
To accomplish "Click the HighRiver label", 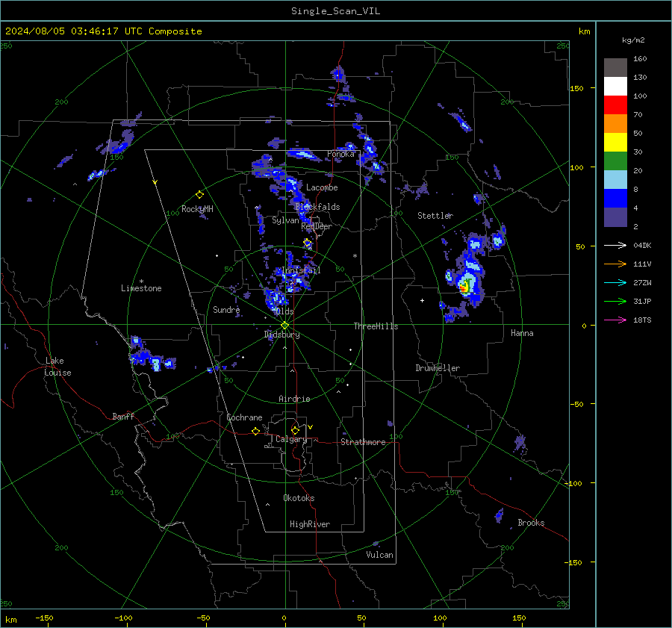I will tap(310, 524).
